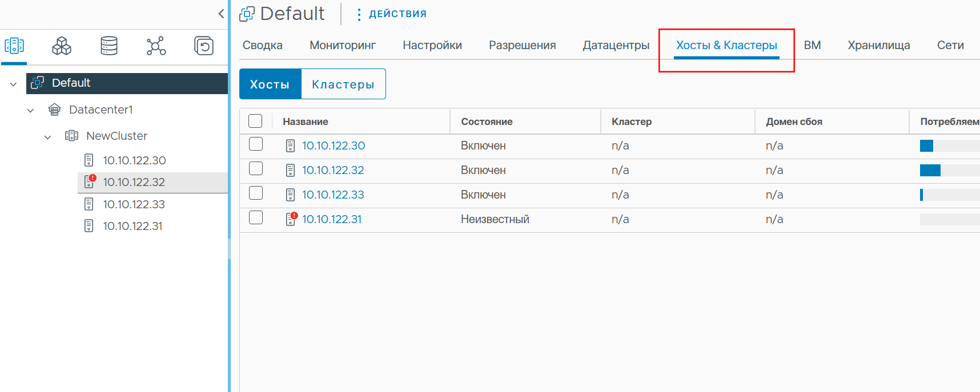This screenshot has width=980, height=392.
Task: Select 10.10.122.33 in the inventory tree
Action: [x=134, y=204]
